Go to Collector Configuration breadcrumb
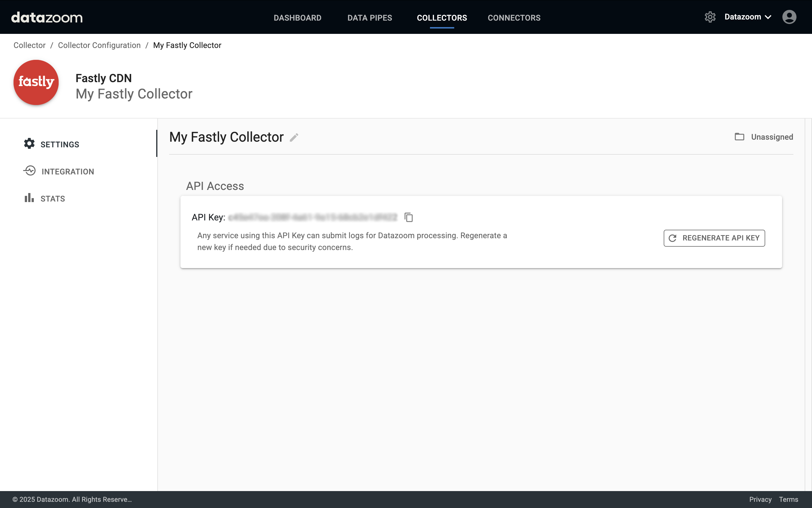Screen dimensions: 812x508 point(99,45)
